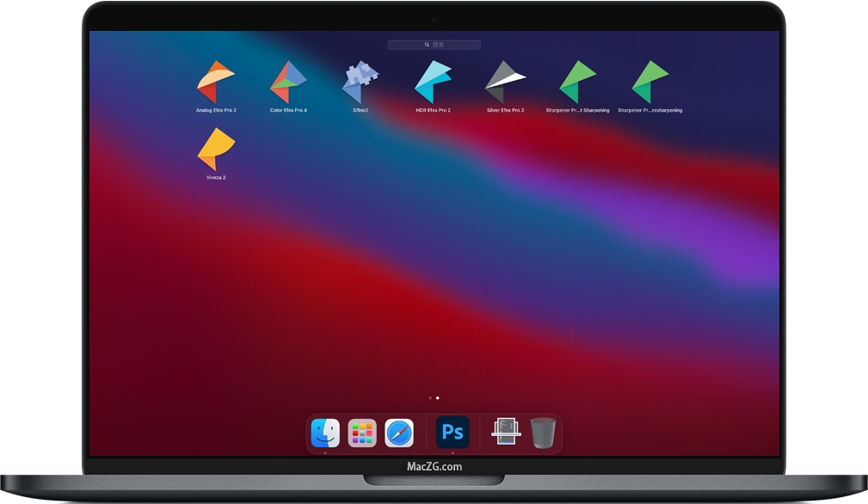Launch the Color Efex Pro 4 app

coord(288,83)
